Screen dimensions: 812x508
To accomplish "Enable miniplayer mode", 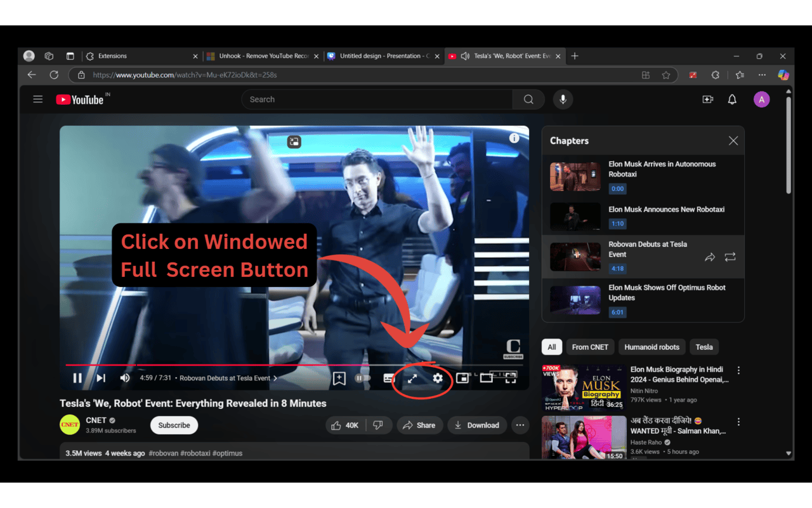I will [x=462, y=378].
